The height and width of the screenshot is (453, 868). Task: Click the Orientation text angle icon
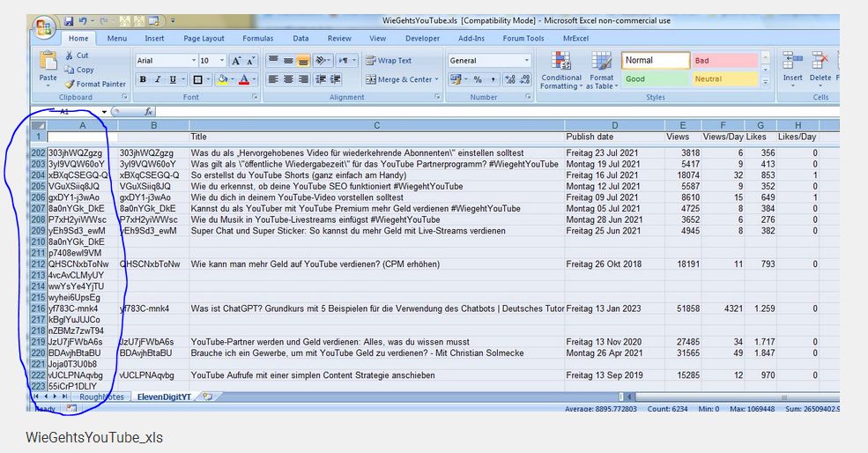pos(321,60)
